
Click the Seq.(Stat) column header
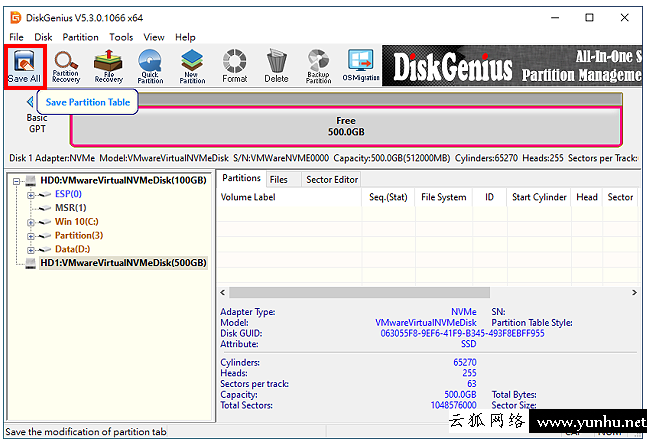pos(388,197)
